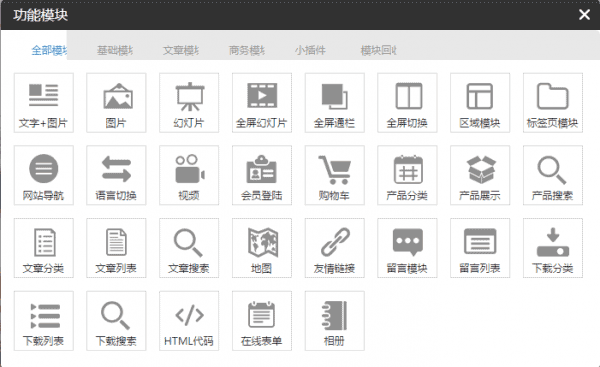Select the 友情链接 link module

tap(334, 248)
